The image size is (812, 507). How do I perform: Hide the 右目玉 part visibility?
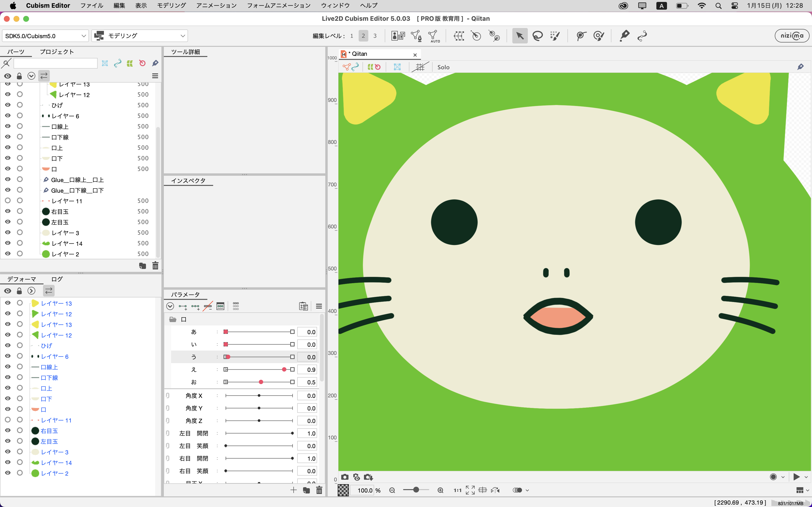8,211
